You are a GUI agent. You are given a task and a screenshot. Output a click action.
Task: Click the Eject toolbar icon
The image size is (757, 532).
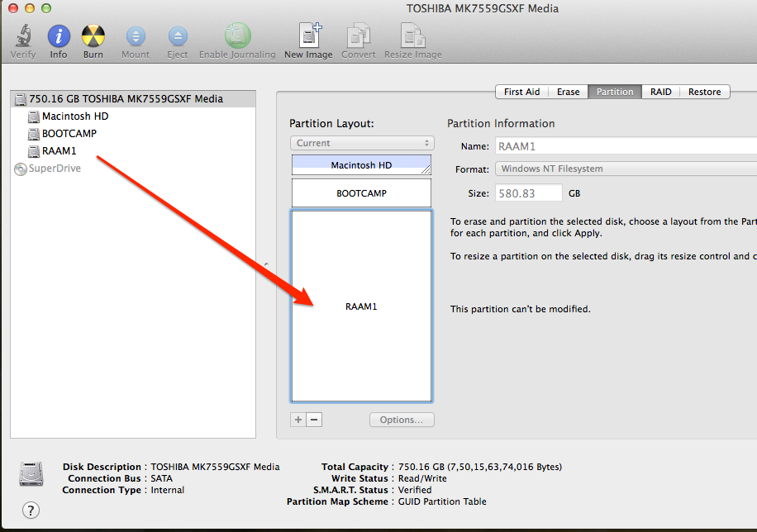coord(178,36)
